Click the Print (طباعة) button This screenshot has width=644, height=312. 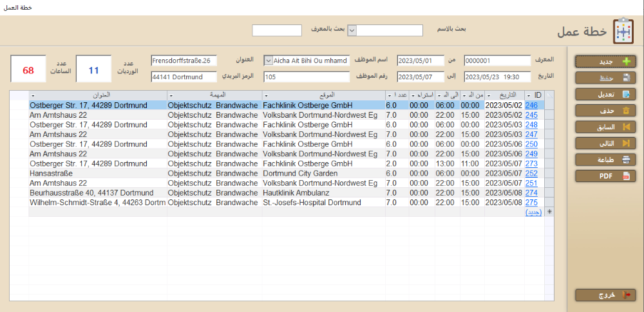[x=605, y=160]
